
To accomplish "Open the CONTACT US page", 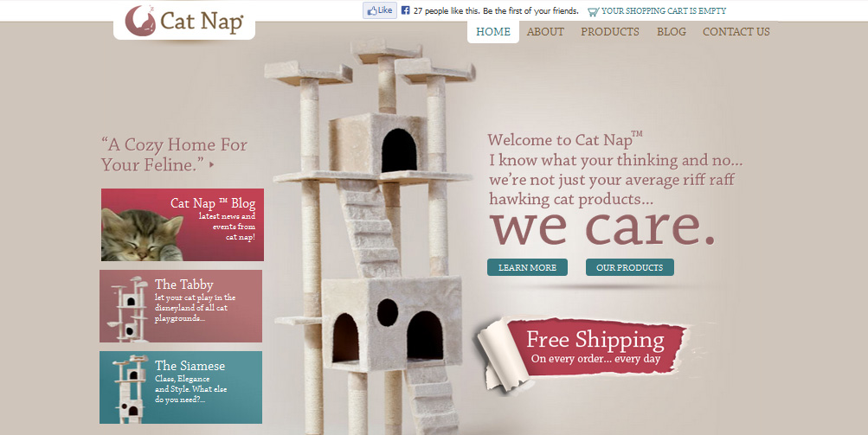I will pos(736,32).
